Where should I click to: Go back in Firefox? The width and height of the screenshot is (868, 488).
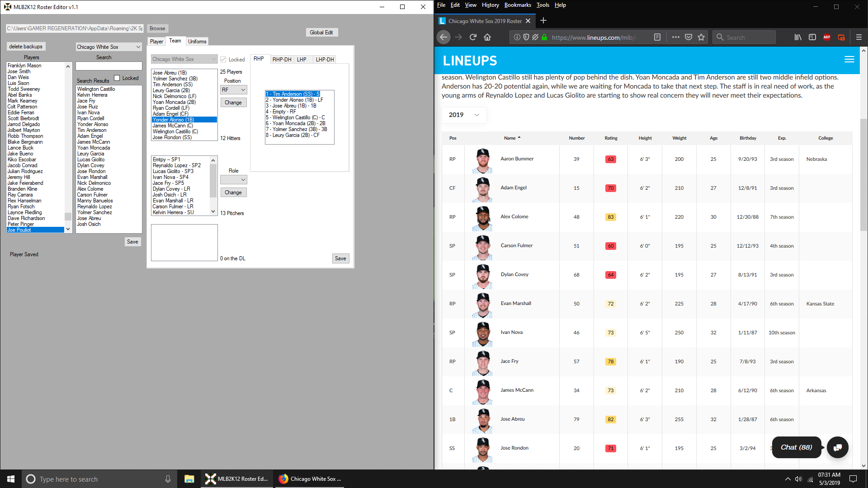tap(443, 38)
